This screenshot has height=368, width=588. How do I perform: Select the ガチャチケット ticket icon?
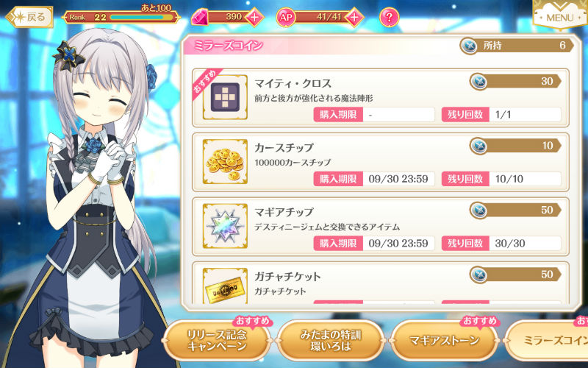[225, 286]
